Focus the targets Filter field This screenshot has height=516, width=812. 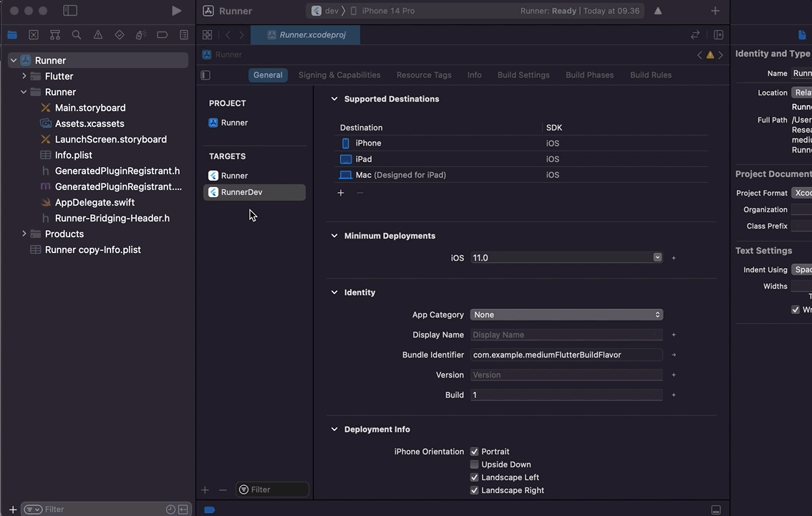[x=272, y=489]
